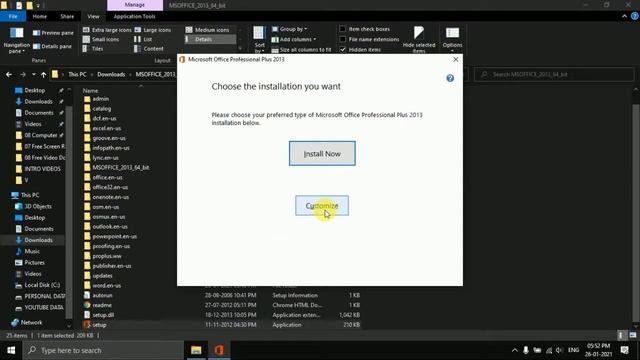Choose Tiles layout

[93, 49]
